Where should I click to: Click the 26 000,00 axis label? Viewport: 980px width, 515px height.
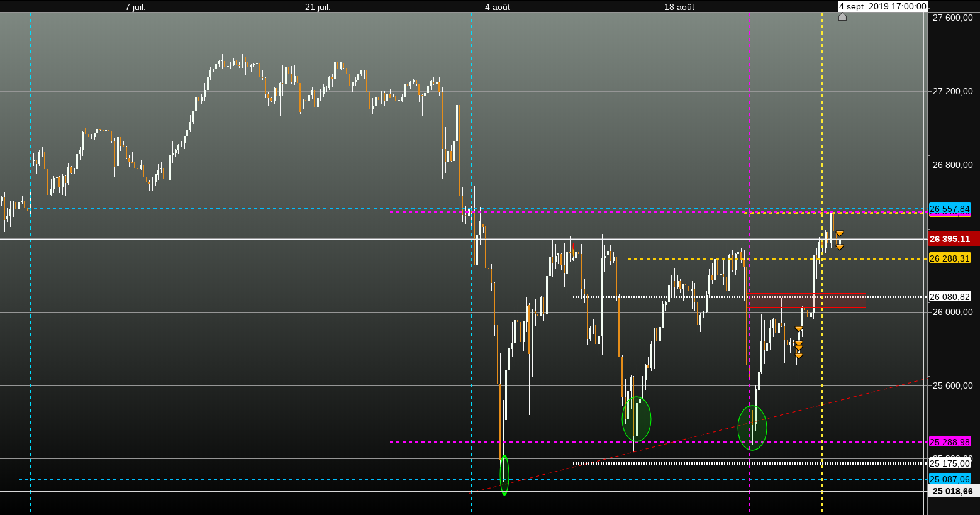pyautogui.click(x=952, y=312)
